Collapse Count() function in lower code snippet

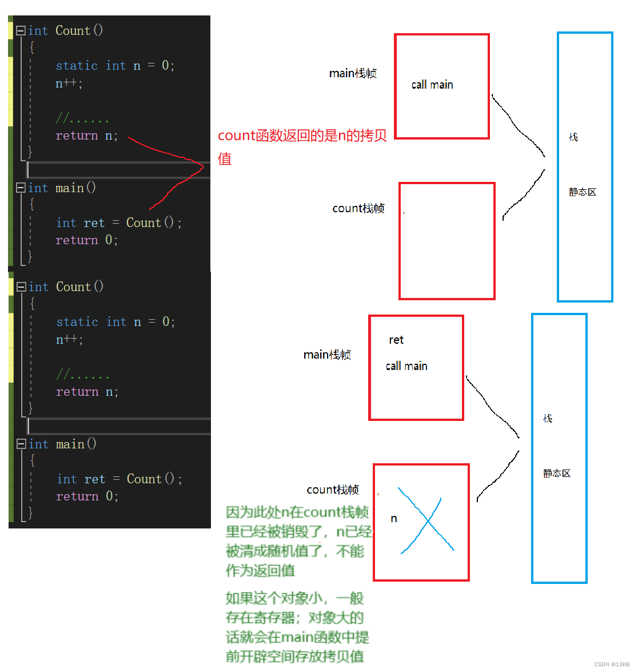click(x=21, y=287)
